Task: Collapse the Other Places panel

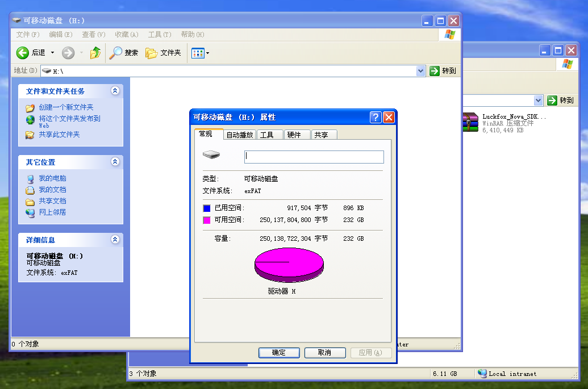Action: click(115, 162)
